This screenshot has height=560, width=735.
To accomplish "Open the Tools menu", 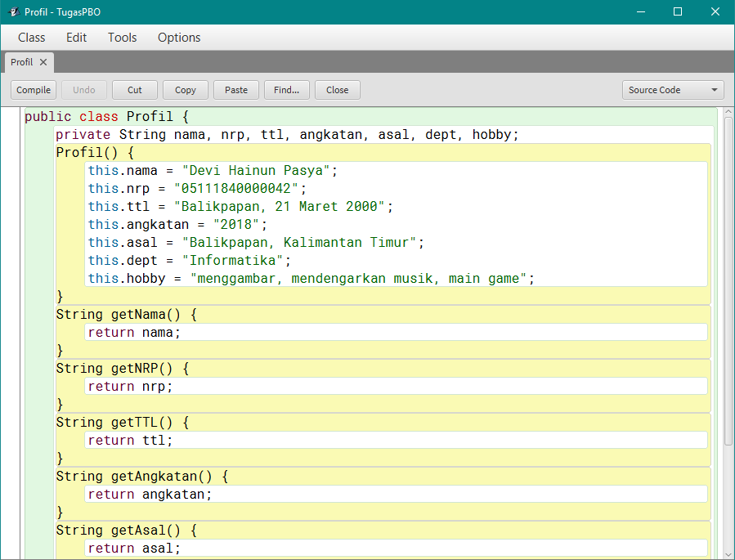I will pyautogui.click(x=122, y=38).
